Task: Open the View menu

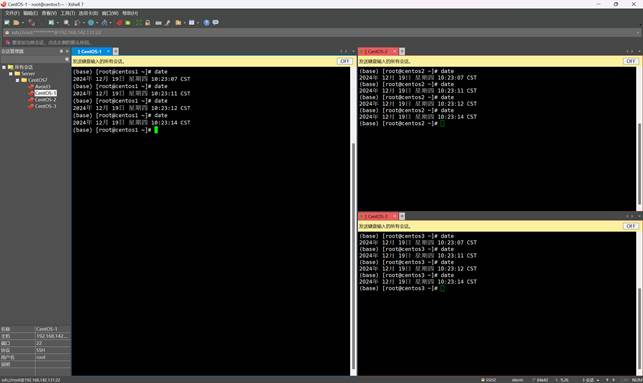Action: click(49, 13)
